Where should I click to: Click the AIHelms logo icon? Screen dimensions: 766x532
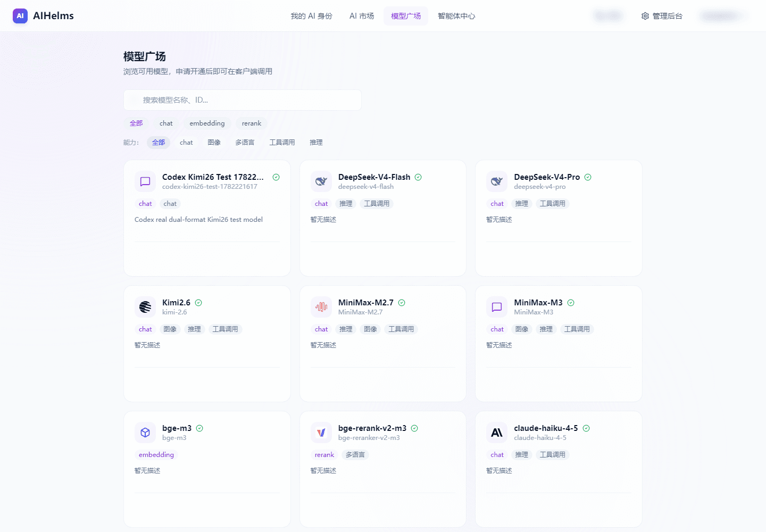pos(20,16)
